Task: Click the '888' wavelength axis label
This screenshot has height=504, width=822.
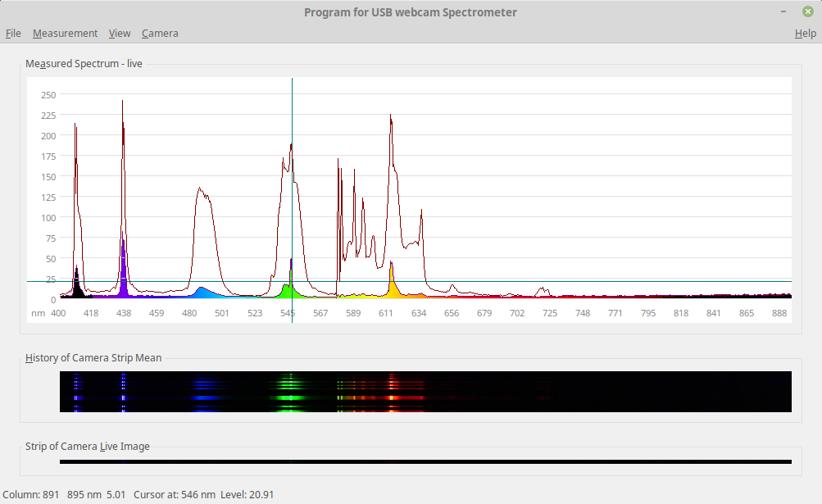Action: 779,313
